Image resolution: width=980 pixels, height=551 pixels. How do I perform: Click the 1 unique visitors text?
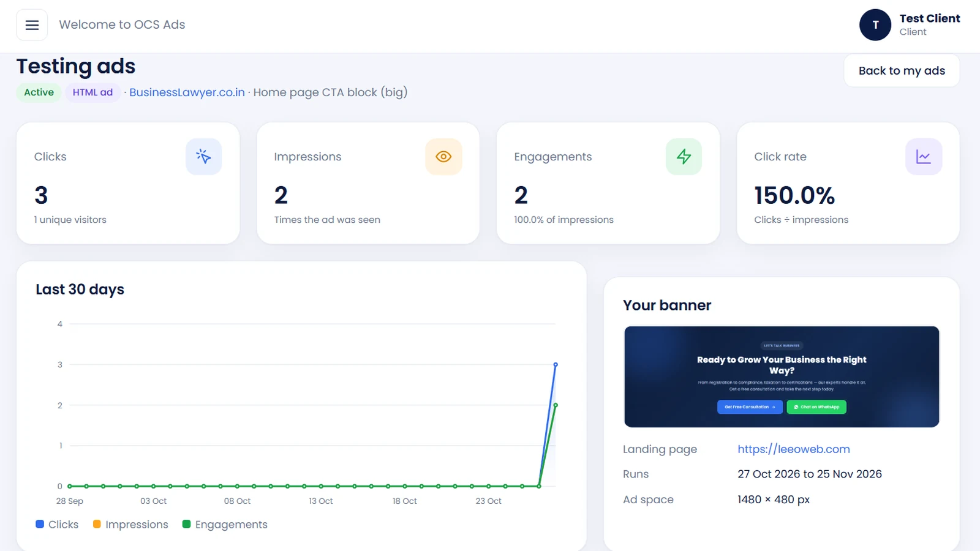point(70,220)
